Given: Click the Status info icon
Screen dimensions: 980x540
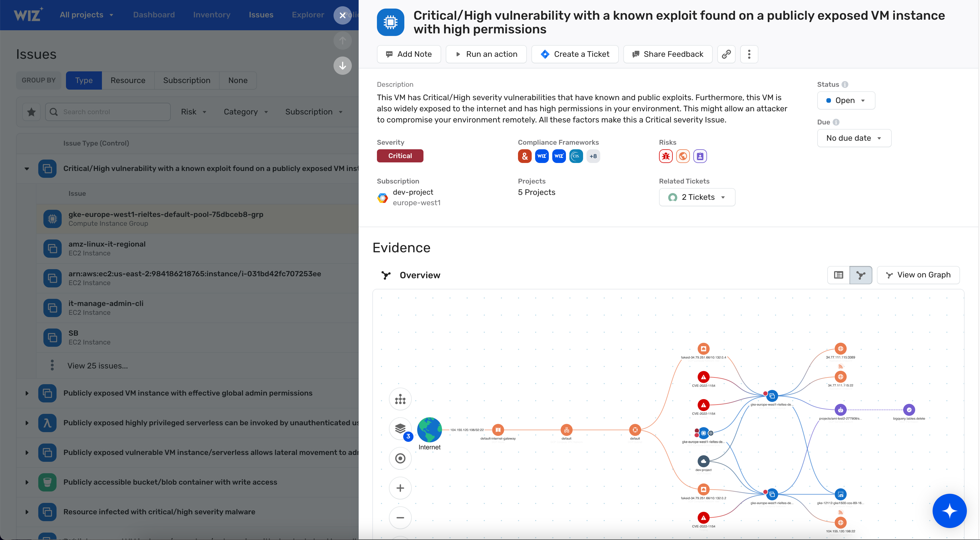Looking at the screenshot, I should (x=845, y=84).
